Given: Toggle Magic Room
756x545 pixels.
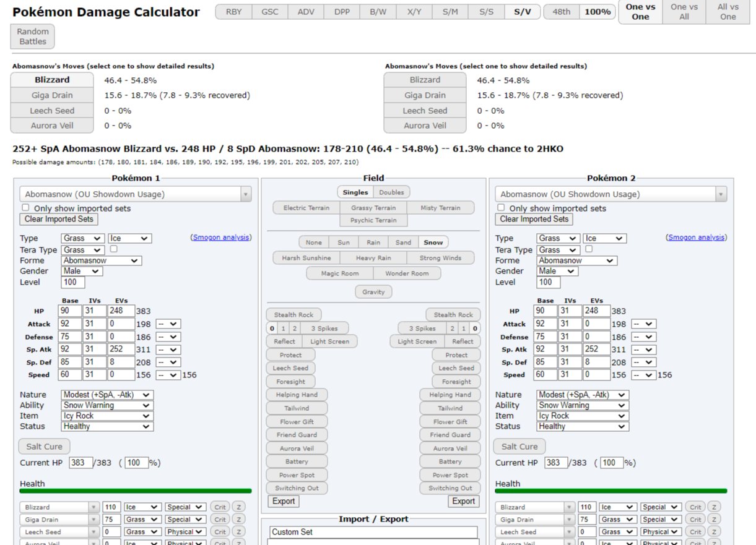Looking at the screenshot, I should point(340,273).
